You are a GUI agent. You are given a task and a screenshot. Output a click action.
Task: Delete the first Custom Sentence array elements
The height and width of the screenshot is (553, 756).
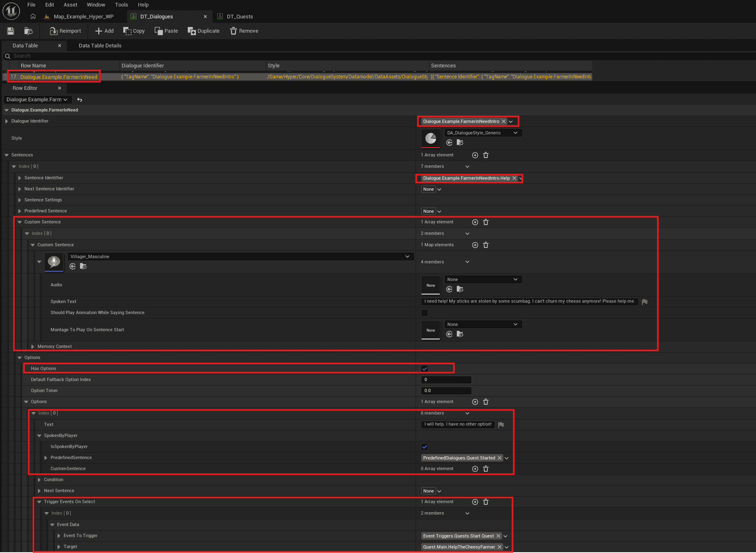486,222
